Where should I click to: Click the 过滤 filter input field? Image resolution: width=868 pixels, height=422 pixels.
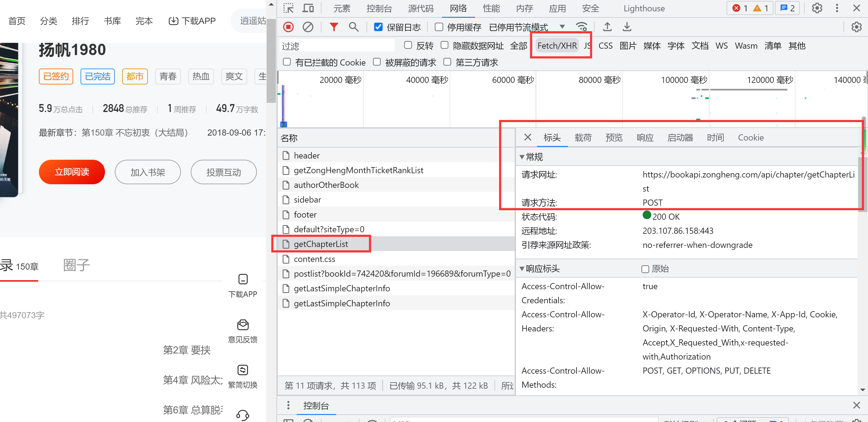(x=337, y=46)
